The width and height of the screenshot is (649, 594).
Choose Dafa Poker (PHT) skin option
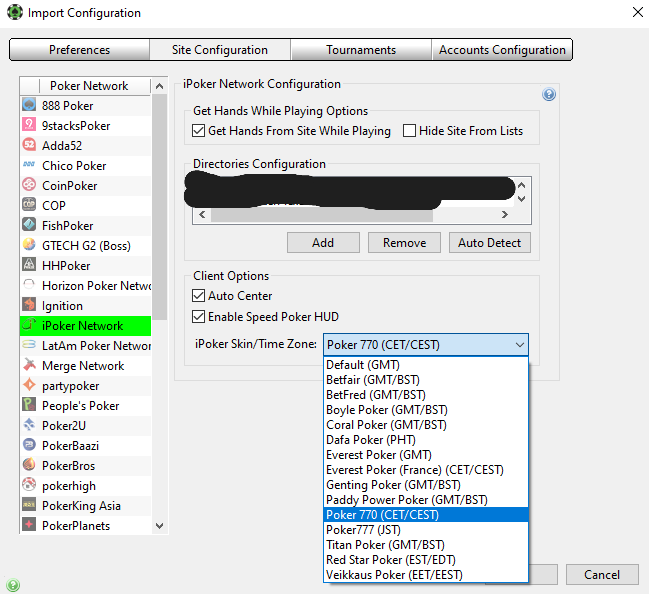point(426,440)
